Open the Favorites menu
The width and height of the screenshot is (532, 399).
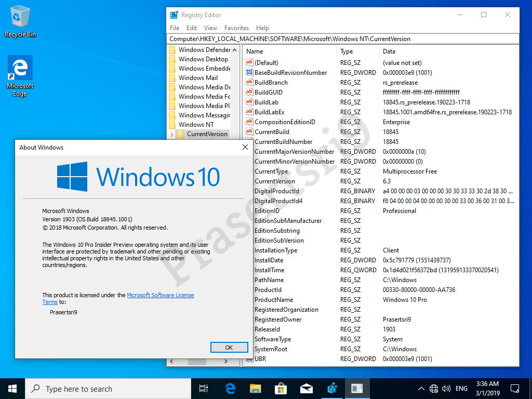click(236, 28)
